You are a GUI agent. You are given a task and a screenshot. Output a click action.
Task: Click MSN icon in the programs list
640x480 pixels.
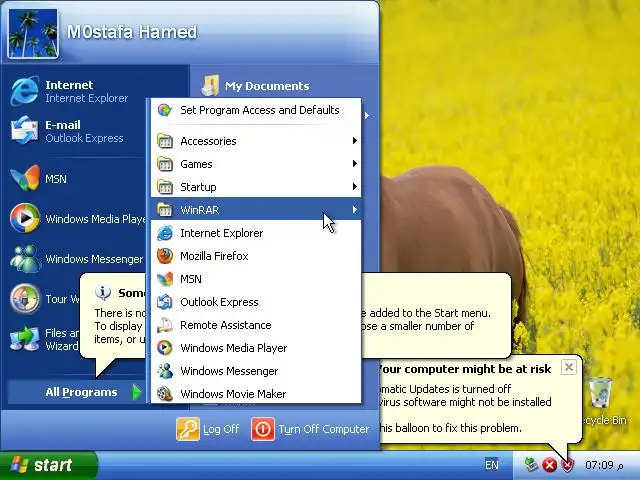click(x=165, y=279)
